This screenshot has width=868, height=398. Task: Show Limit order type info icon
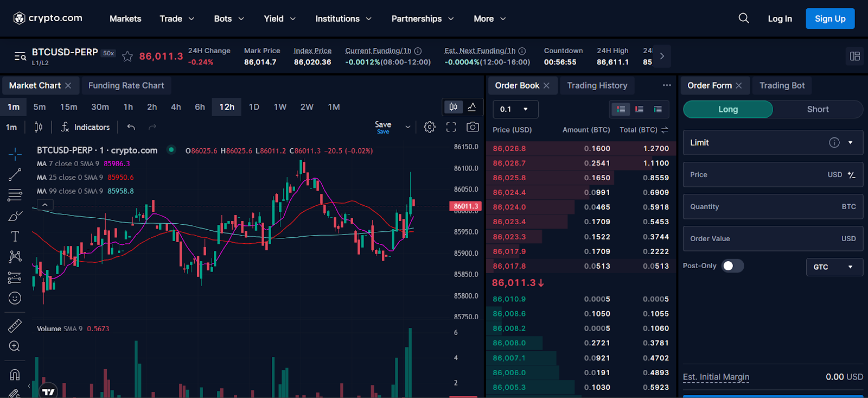[x=834, y=142]
